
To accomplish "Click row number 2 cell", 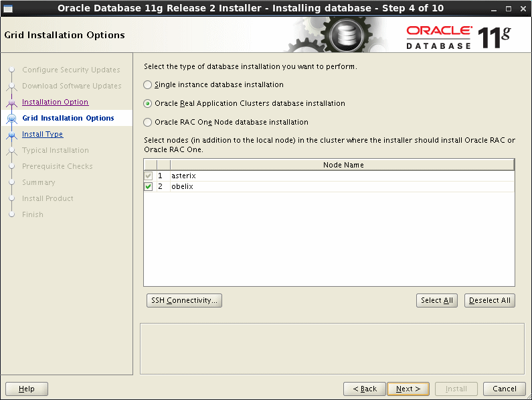I will pyautogui.click(x=163, y=186).
